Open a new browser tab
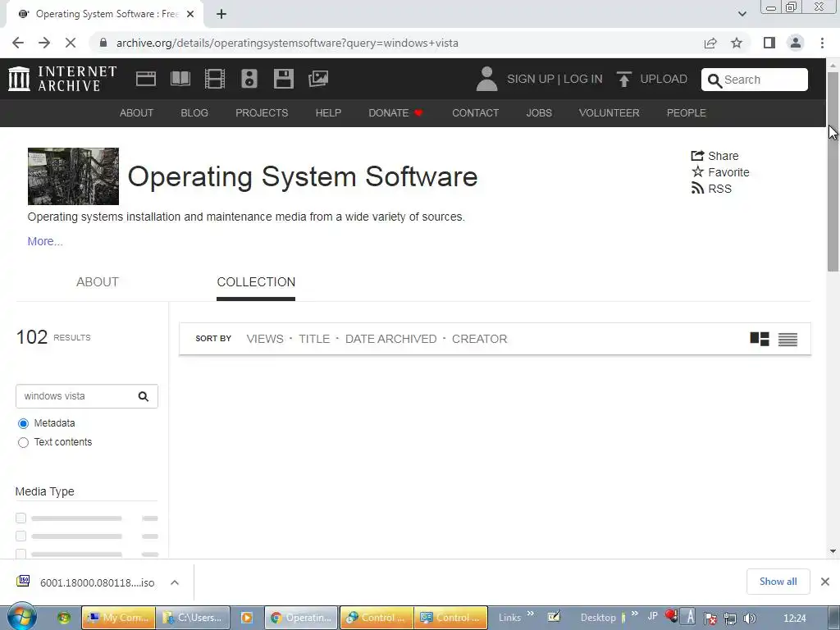The image size is (840, 630). [x=221, y=14]
